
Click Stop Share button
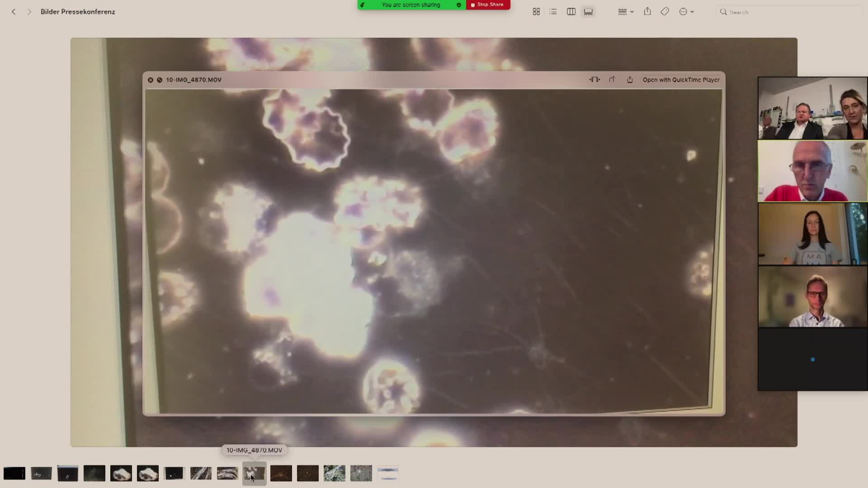(x=487, y=5)
